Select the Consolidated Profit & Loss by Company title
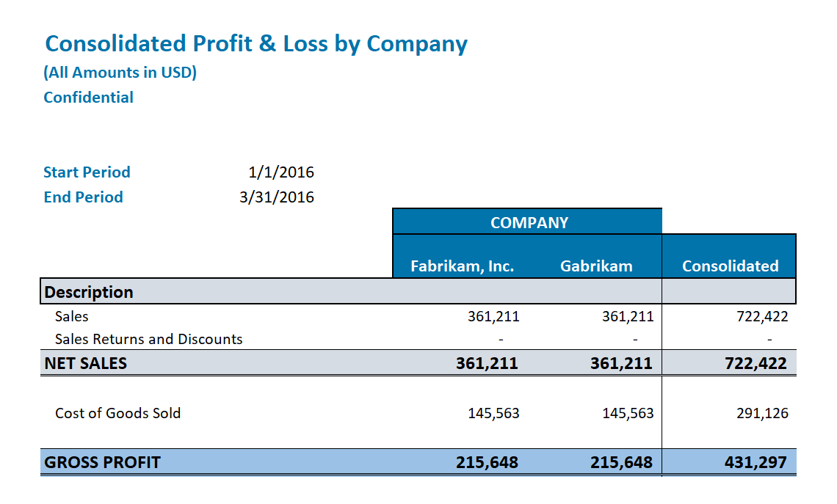The image size is (837, 504). 256,44
